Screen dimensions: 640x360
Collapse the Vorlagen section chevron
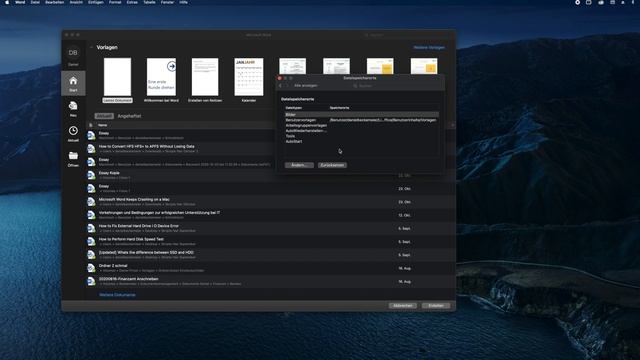click(91, 47)
